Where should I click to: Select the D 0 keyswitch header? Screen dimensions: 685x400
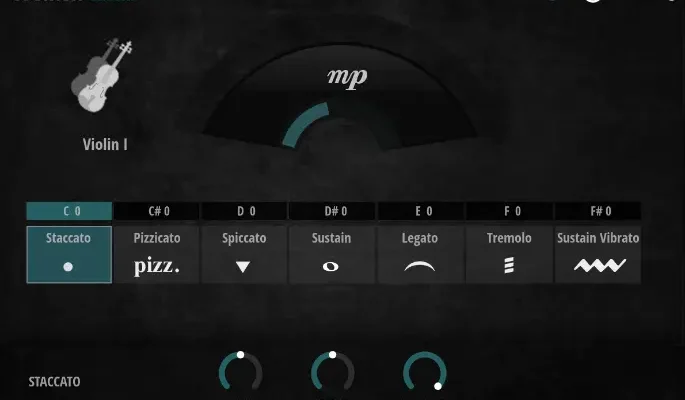[244, 211]
